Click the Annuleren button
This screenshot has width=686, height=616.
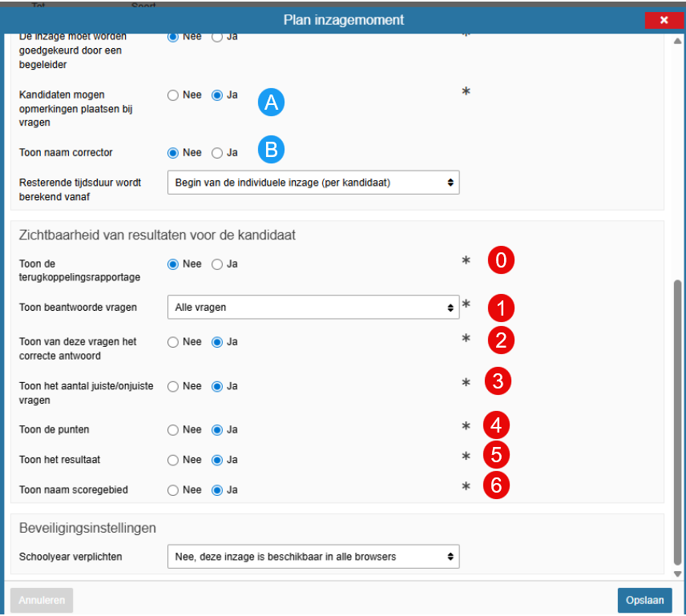tap(42, 600)
